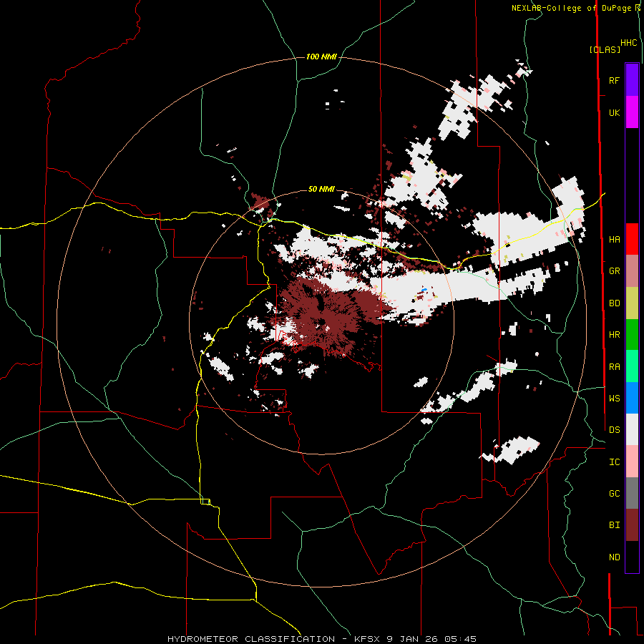Click the 100 NMI range ring label
The image size is (644, 644).
[x=321, y=57]
